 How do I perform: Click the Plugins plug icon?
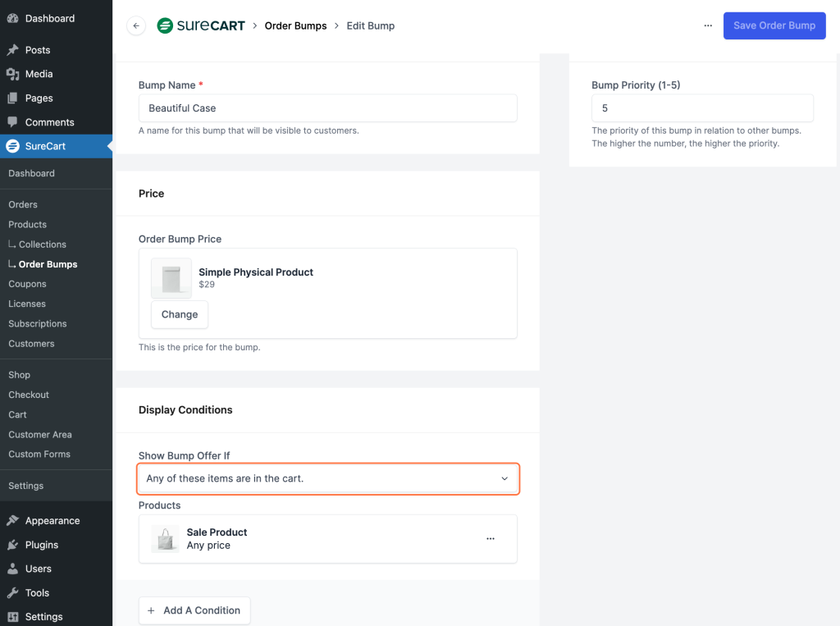click(13, 545)
